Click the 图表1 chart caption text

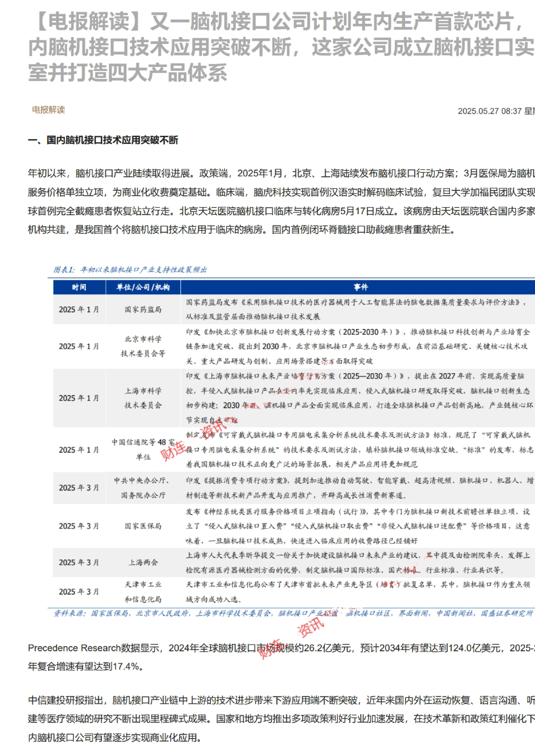click(x=130, y=270)
